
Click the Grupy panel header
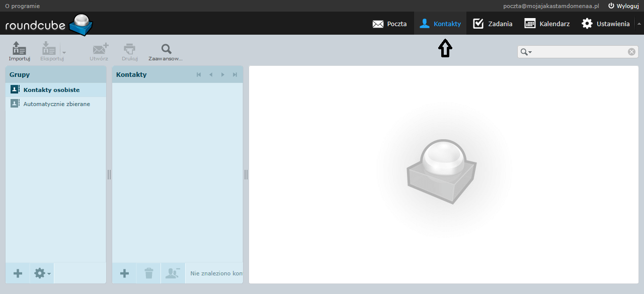pos(56,74)
